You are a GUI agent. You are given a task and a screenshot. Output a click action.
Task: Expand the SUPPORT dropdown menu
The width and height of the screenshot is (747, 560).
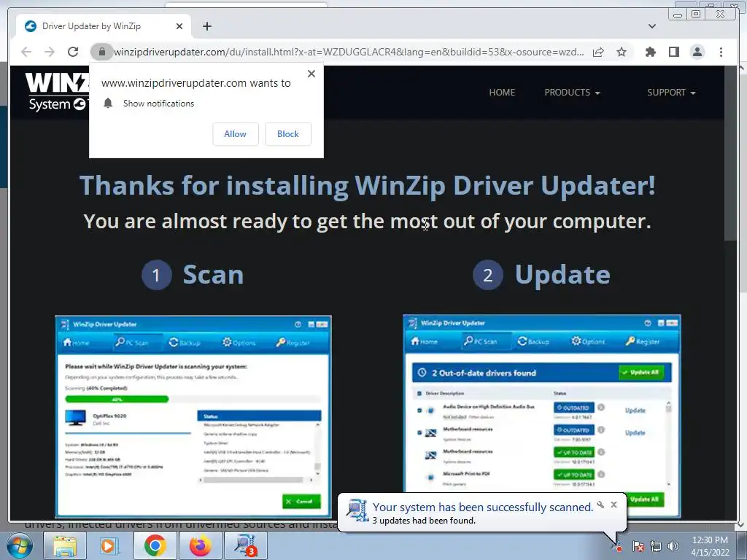[x=671, y=93]
